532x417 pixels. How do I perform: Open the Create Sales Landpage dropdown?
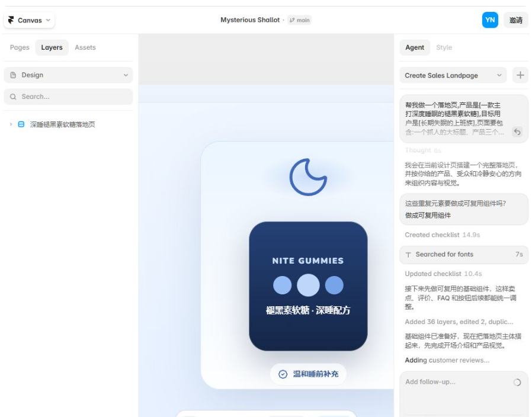pos(453,75)
